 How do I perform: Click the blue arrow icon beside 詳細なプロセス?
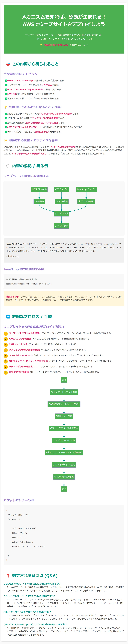[8, 316]
